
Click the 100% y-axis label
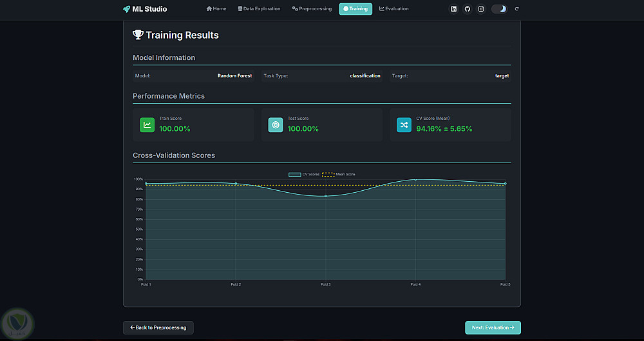point(138,179)
